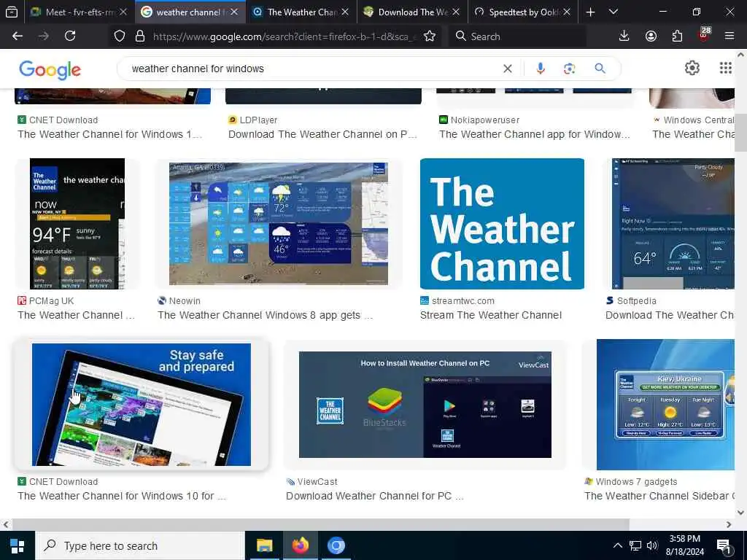Open The Weather Channel for Windows 1... link
This screenshot has height=560, width=747.
tap(110, 134)
